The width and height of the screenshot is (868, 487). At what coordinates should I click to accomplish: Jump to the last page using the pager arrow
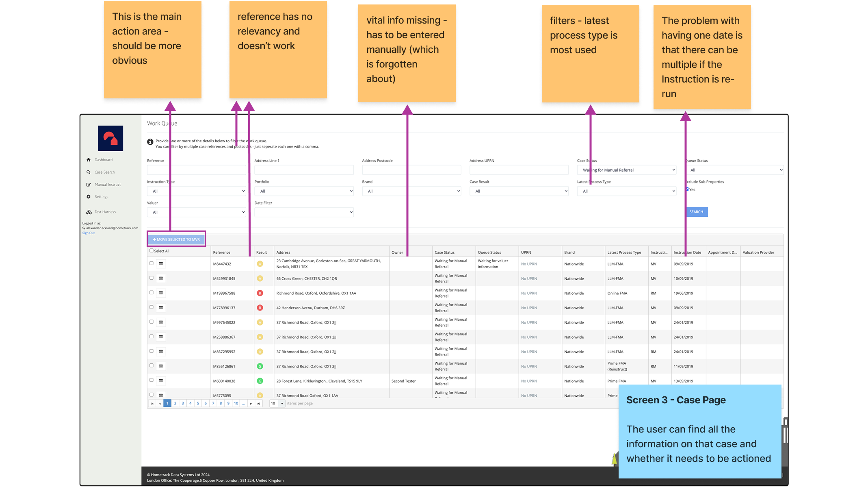(259, 404)
